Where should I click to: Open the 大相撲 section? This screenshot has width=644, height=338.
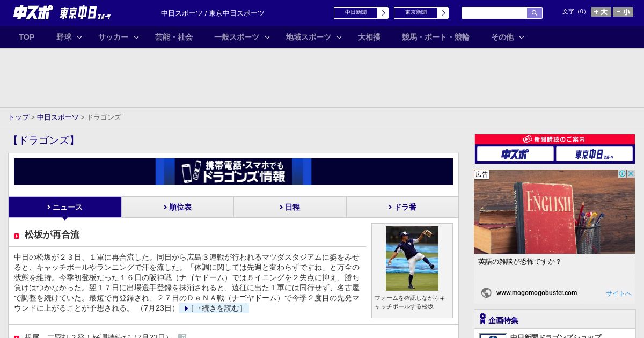369,37
